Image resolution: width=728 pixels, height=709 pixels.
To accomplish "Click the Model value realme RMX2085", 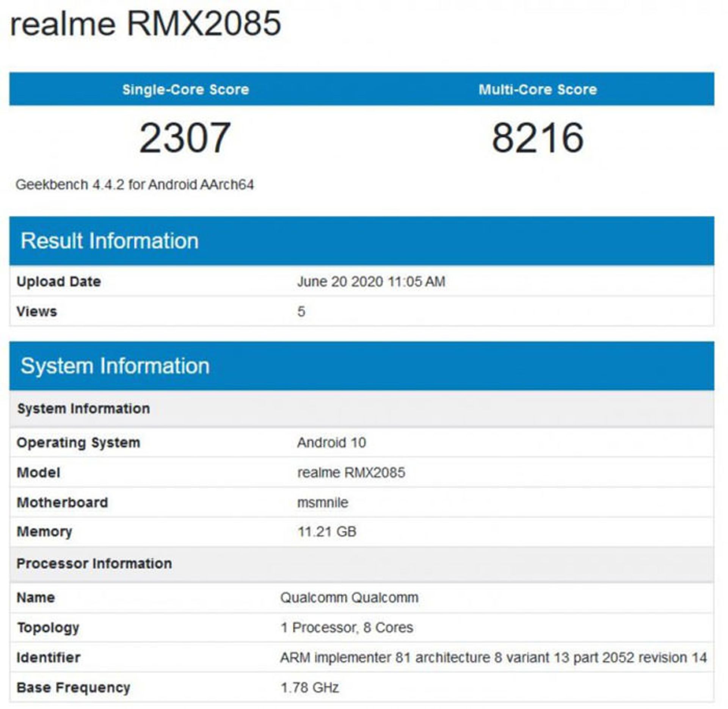I will [x=353, y=473].
